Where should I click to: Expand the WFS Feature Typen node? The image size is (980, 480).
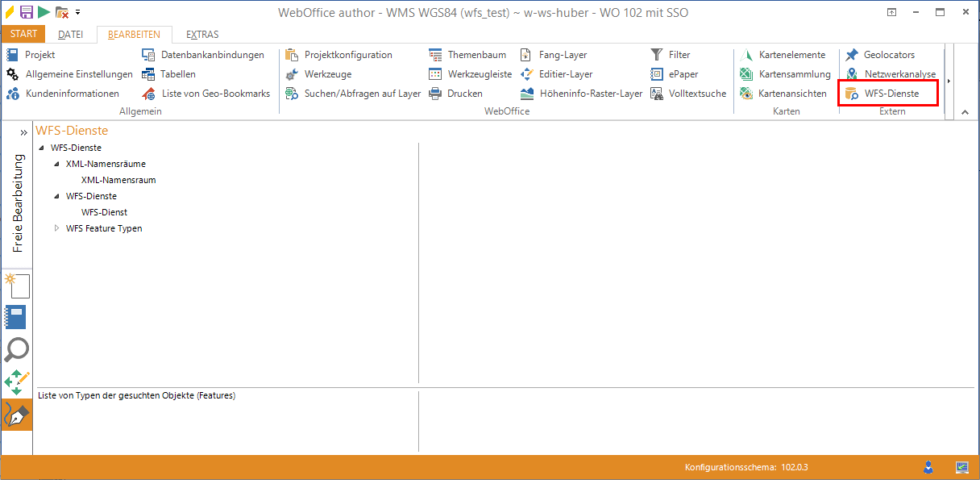pos(56,228)
